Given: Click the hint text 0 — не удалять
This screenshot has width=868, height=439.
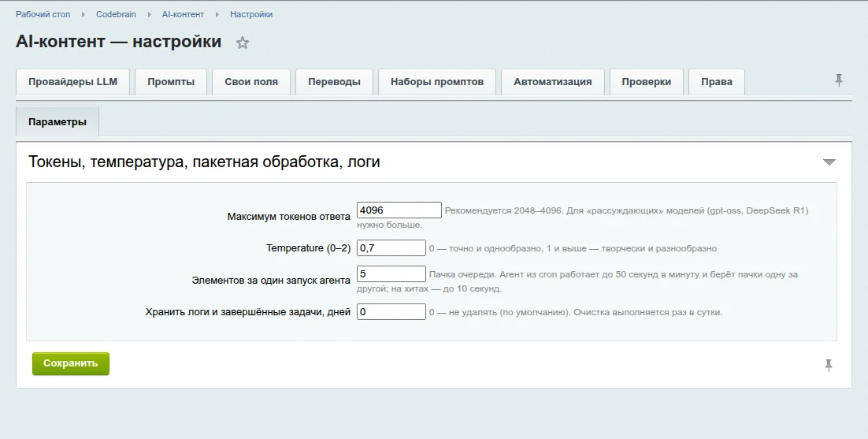Looking at the screenshot, I should [576, 312].
